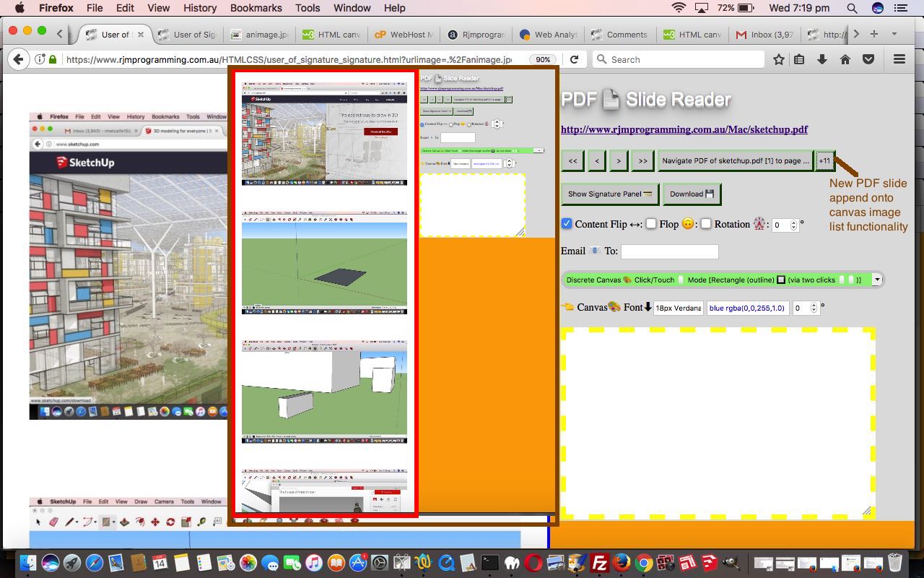The image size is (924, 578).
Task: Open the Opera icon in the Dock
Action: coord(534,562)
